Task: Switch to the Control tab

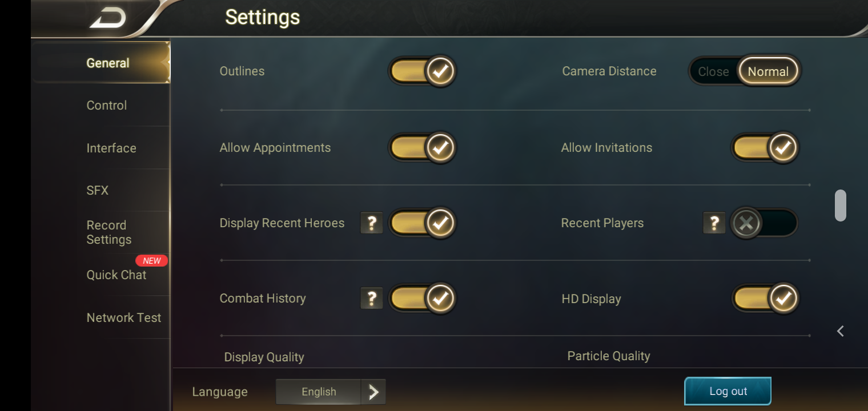Action: click(x=107, y=106)
